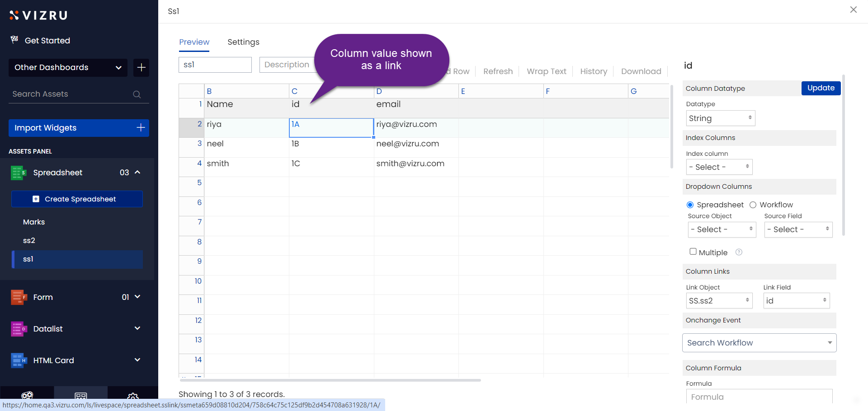Click the blue HTML Card asset icon
Viewport: 868px width, 411px height.
[18, 360]
